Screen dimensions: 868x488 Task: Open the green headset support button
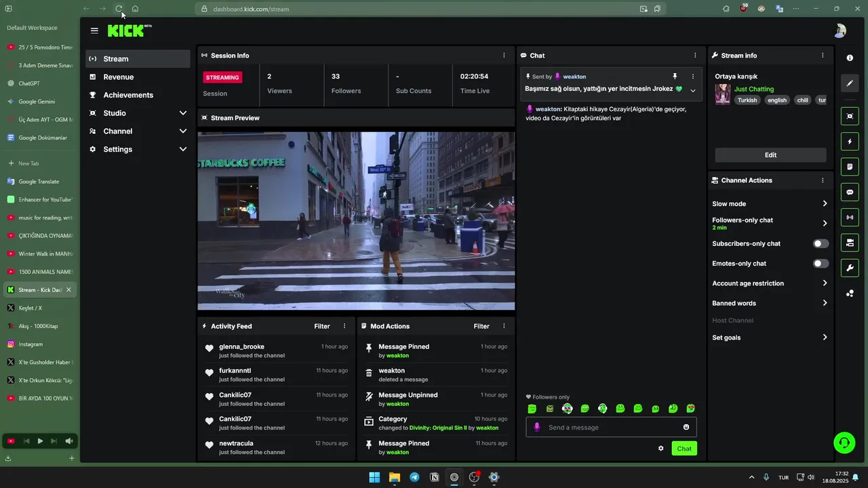(x=844, y=443)
